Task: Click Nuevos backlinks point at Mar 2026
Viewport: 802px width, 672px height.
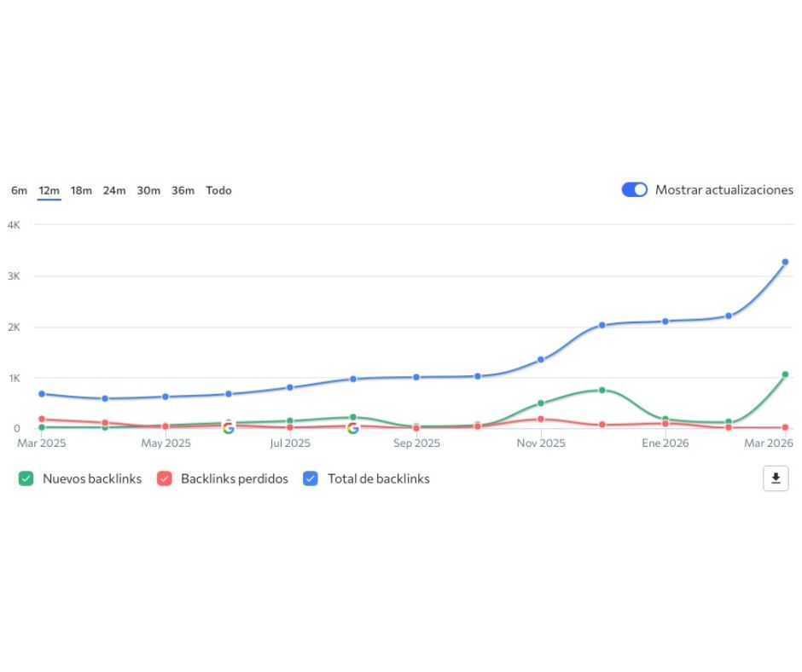Action: [x=785, y=374]
